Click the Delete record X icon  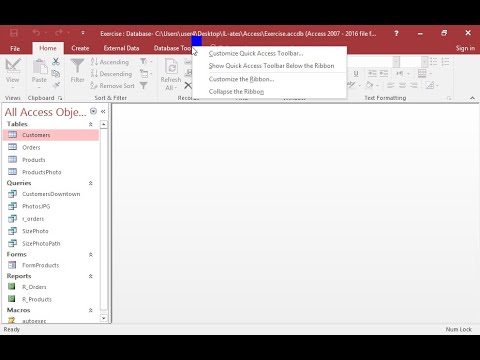[x=188, y=85]
